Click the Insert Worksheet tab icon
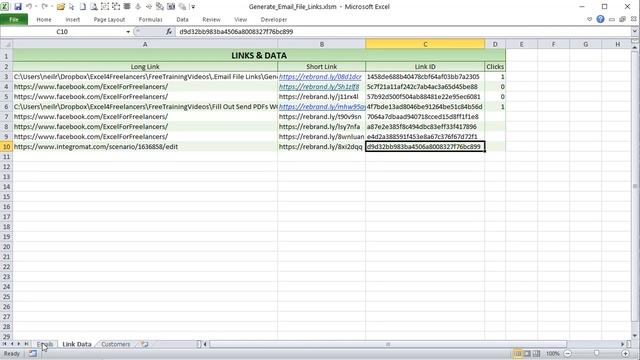The width and height of the screenshot is (640, 360). click(144, 344)
